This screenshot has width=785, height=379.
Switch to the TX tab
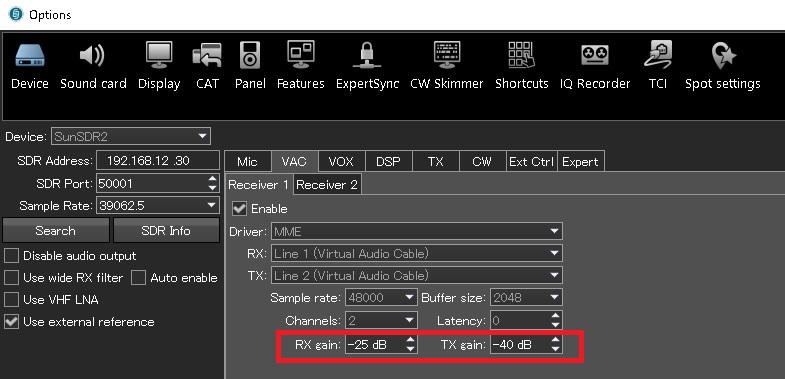(x=436, y=162)
